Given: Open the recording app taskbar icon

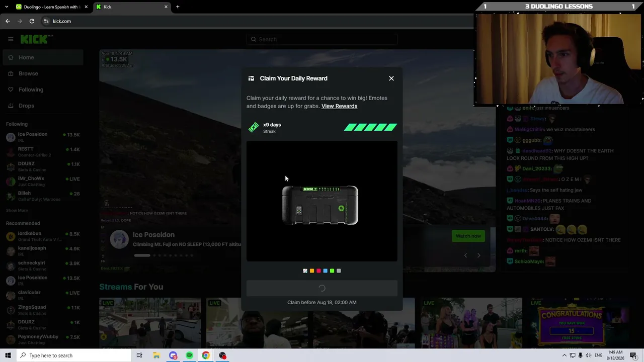Looking at the screenshot, I should (x=222, y=355).
